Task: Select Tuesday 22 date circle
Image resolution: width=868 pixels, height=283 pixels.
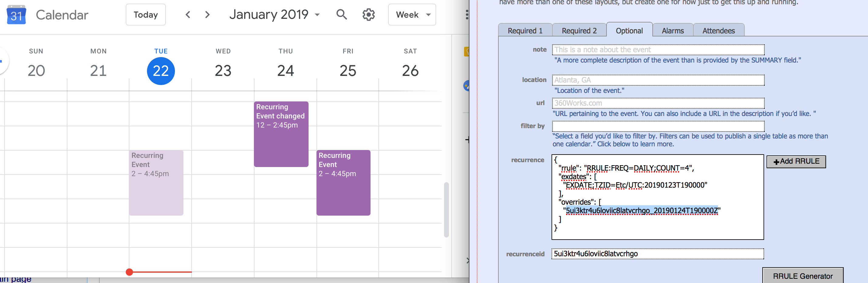Action: coord(161,71)
